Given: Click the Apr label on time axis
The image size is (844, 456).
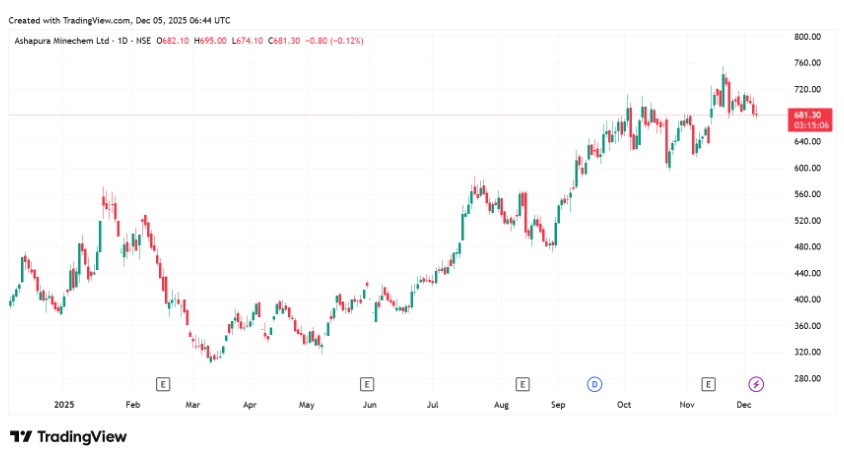Looking at the screenshot, I should pos(249,405).
